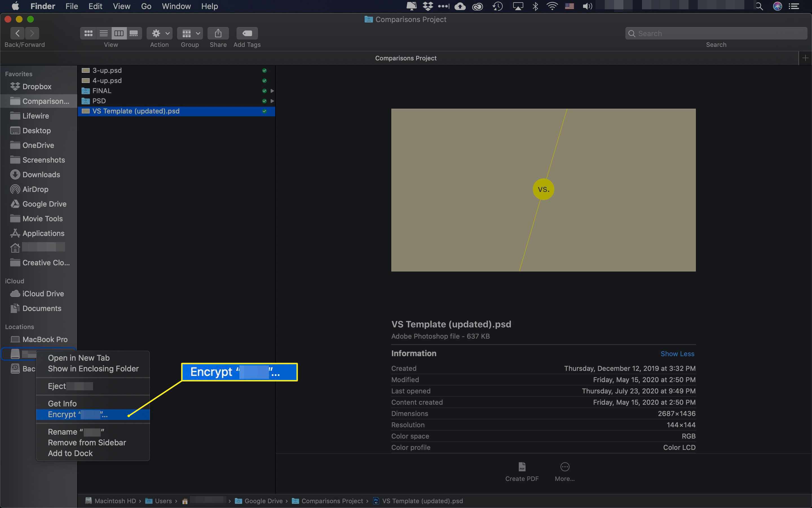Switch to gallery view
The height and width of the screenshot is (508, 812).
pos(134,33)
